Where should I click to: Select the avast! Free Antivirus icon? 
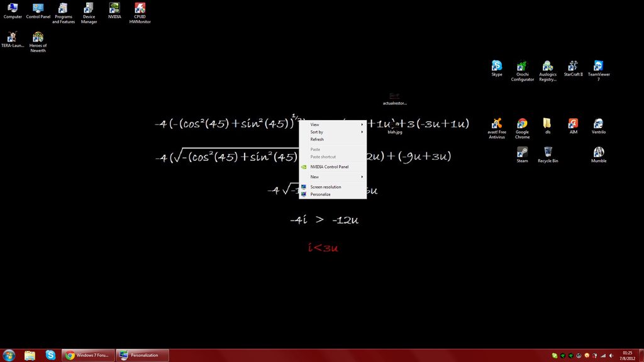point(497,128)
